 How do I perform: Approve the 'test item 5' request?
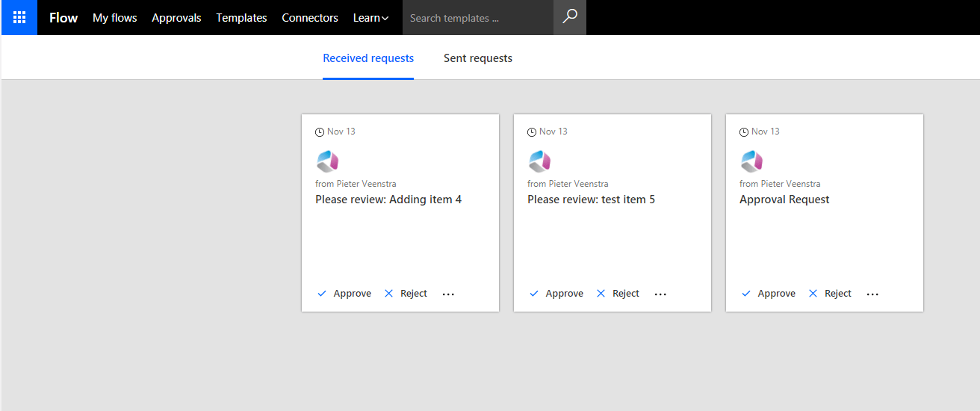556,294
